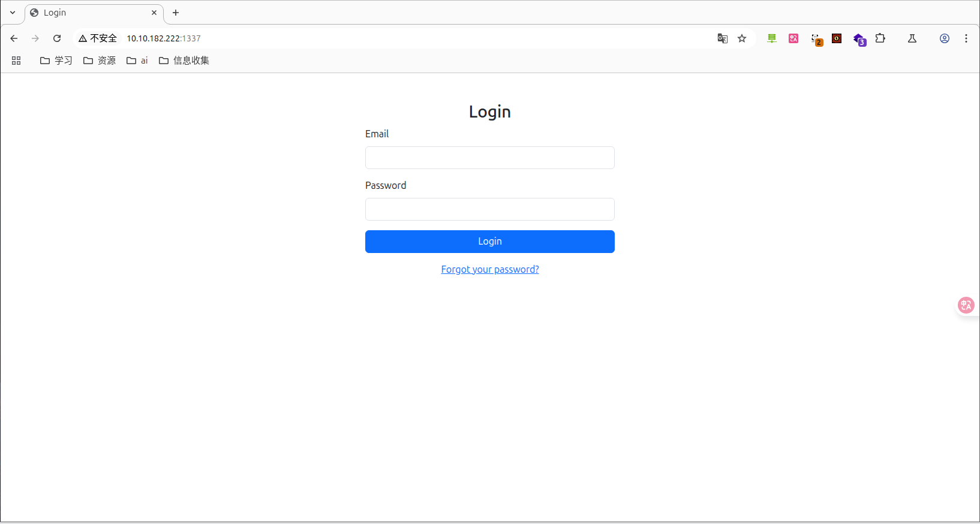Click the floating pink translate widget
The width and height of the screenshot is (980, 524).
[966, 305]
